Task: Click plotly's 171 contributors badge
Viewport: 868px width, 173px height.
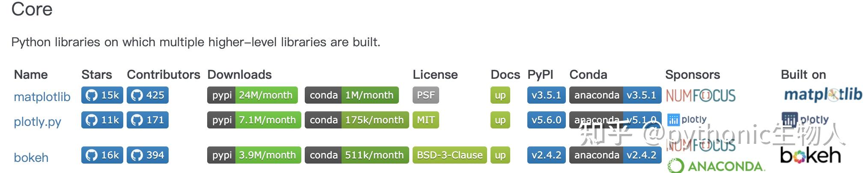Action: click(x=147, y=120)
